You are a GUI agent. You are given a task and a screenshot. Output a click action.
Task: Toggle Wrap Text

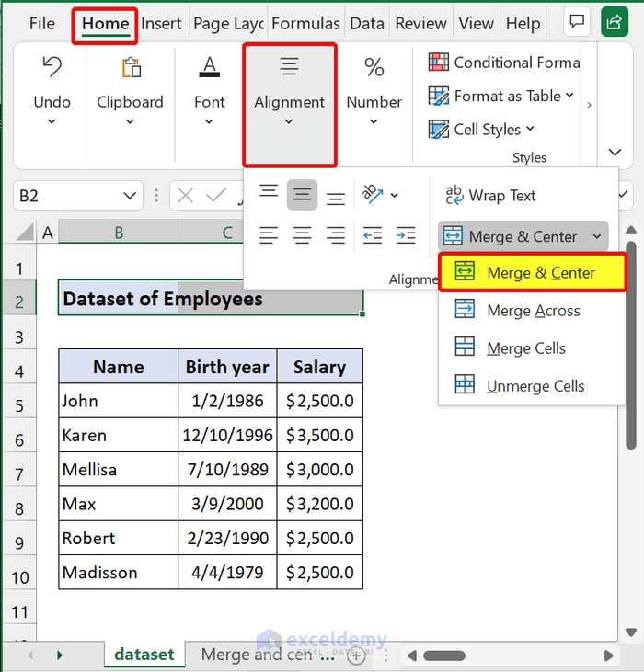pyautogui.click(x=491, y=196)
